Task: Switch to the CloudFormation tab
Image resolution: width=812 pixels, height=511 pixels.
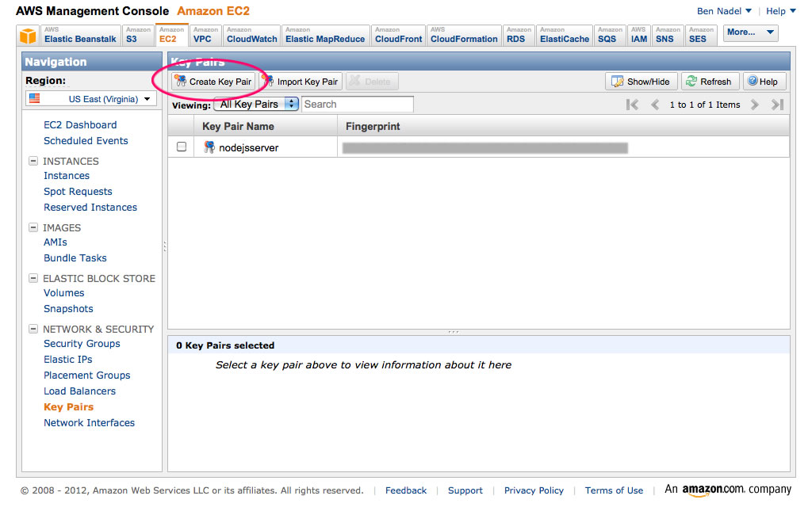Action: [464, 36]
